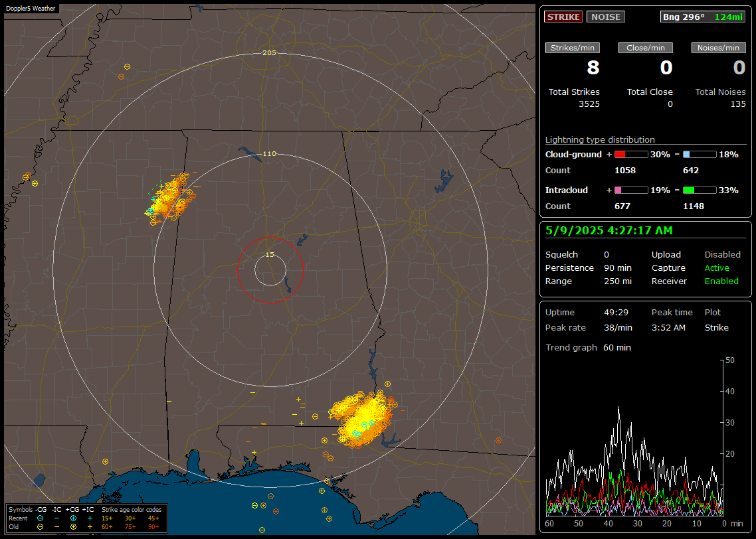Click the 60+ strike age color code

107,527
